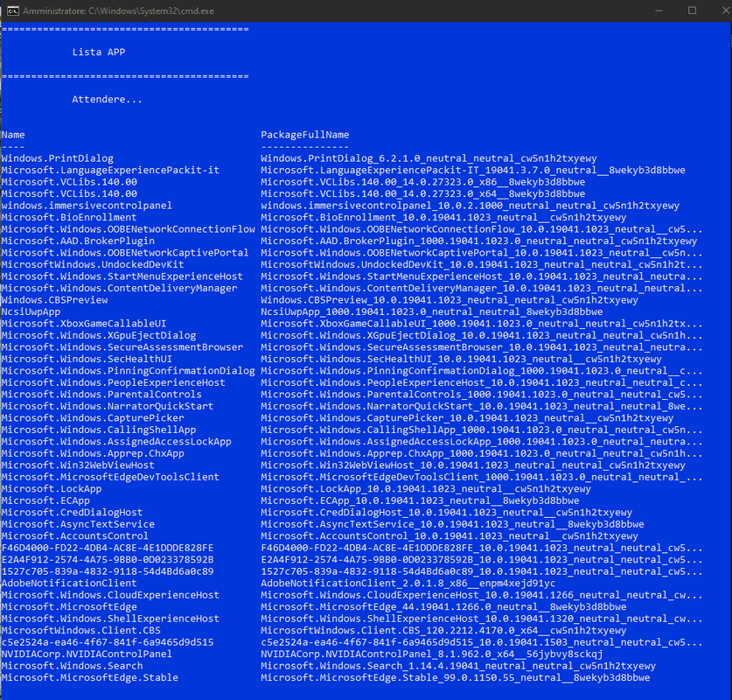
Task: Select 'Microsoft.Windows.ParentalControls' in the Name column
Action: click(101, 394)
